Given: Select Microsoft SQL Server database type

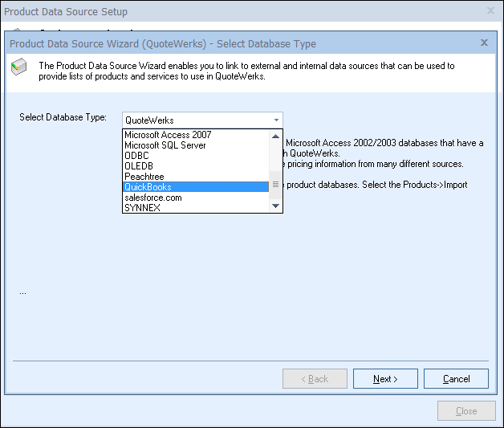Looking at the screenshot, I should pos(165,145).
